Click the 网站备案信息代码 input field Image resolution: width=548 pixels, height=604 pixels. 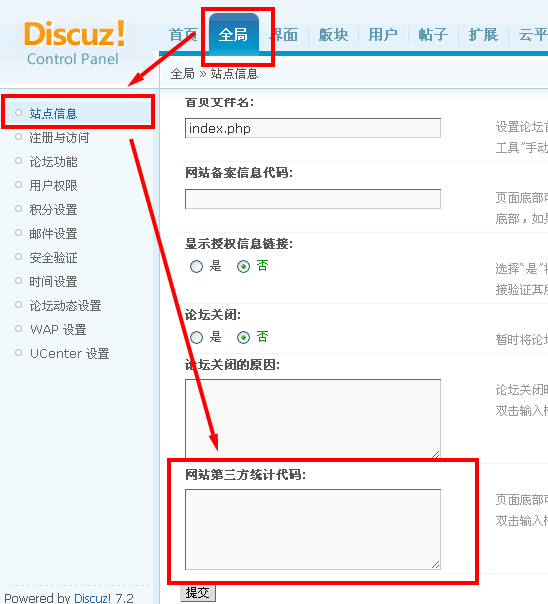coord(313,199)
